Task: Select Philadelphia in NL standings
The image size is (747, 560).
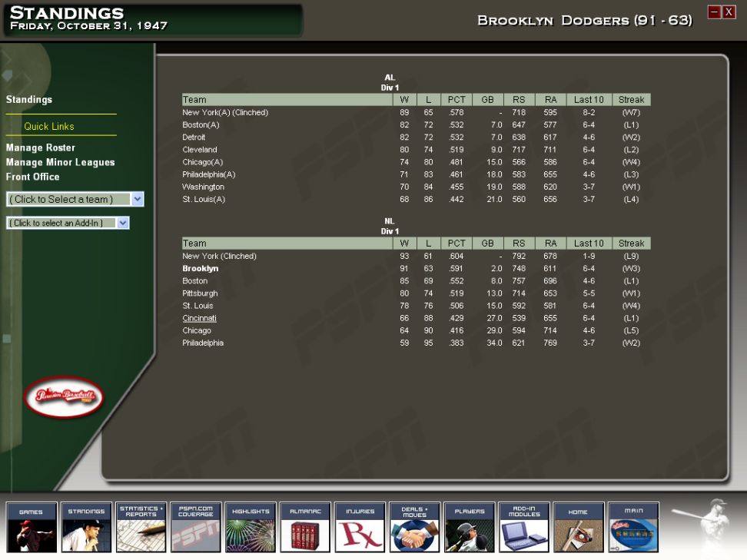Action: coord(416,343)
